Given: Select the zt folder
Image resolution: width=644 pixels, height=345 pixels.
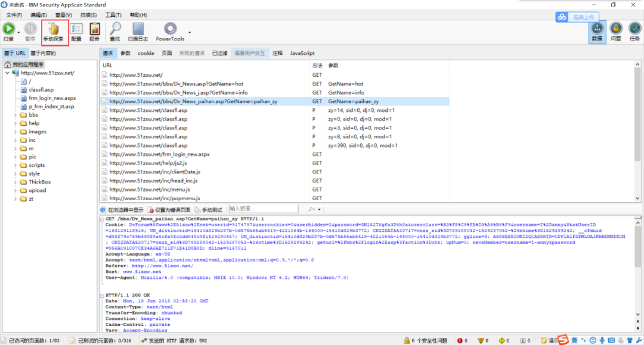Looking at the screenshot, I should [x=31, y=199].
